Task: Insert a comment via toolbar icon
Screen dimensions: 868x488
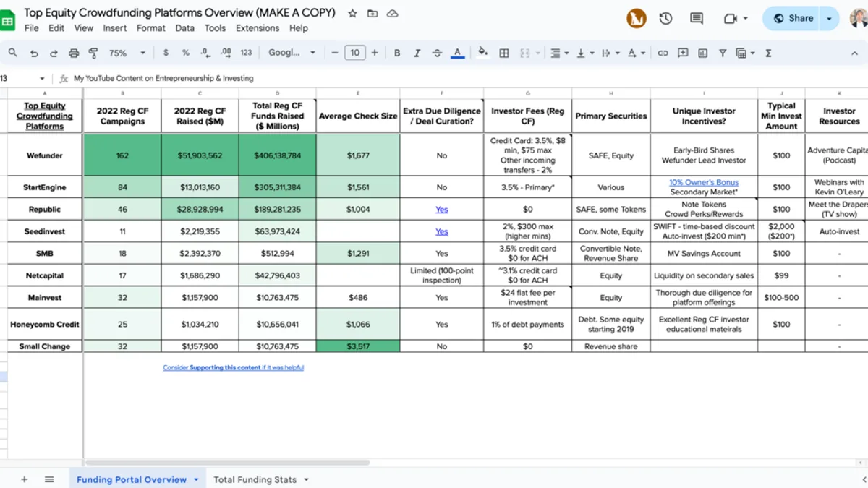Action: pos(683,53)
